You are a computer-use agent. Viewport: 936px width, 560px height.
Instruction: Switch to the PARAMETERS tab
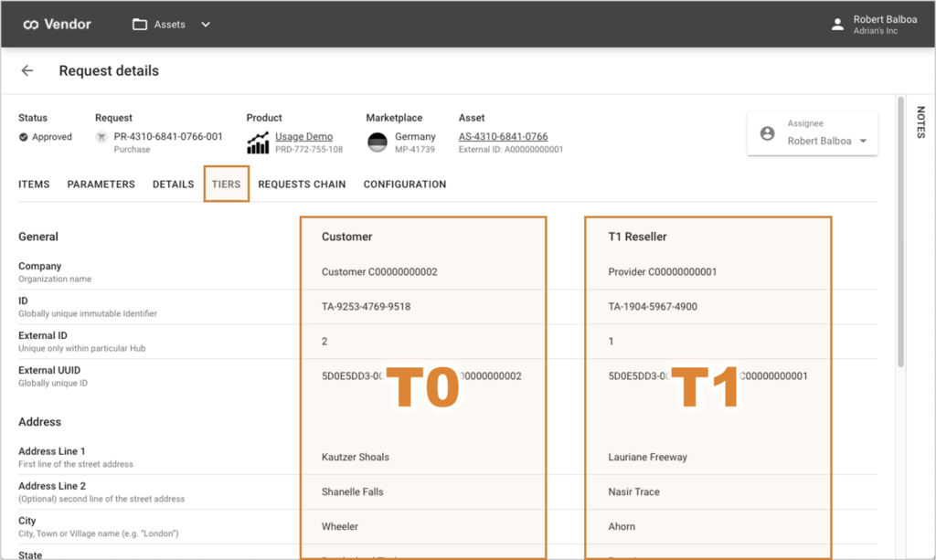point(101,185)
